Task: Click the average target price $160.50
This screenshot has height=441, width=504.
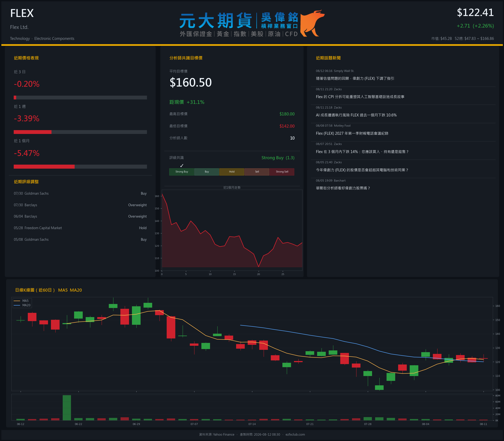Action: coord(191,82)
